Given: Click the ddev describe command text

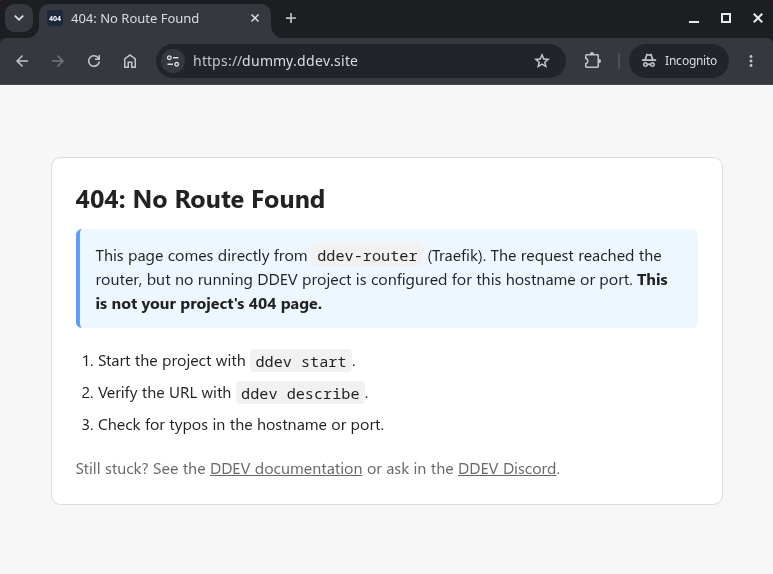Looking at the screenshot, I should point(300,394).
